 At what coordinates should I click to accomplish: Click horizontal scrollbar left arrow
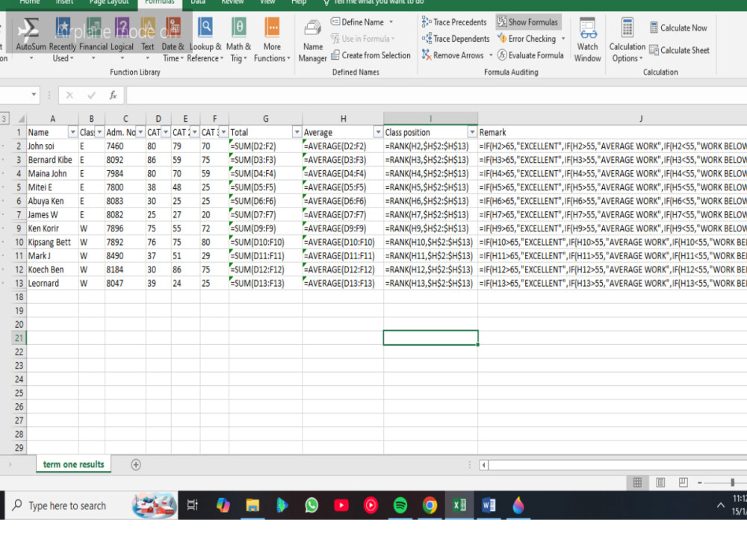(x=483, y=464)
